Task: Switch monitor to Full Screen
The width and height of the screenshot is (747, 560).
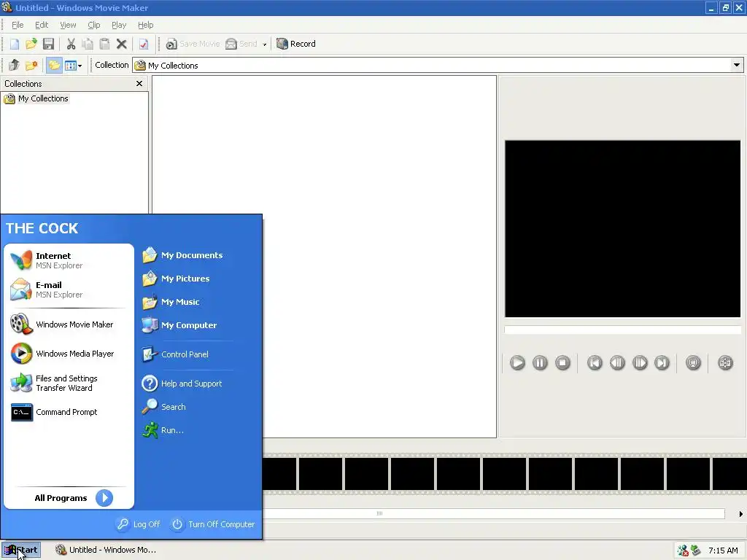Action: click(x=693, y=363)
